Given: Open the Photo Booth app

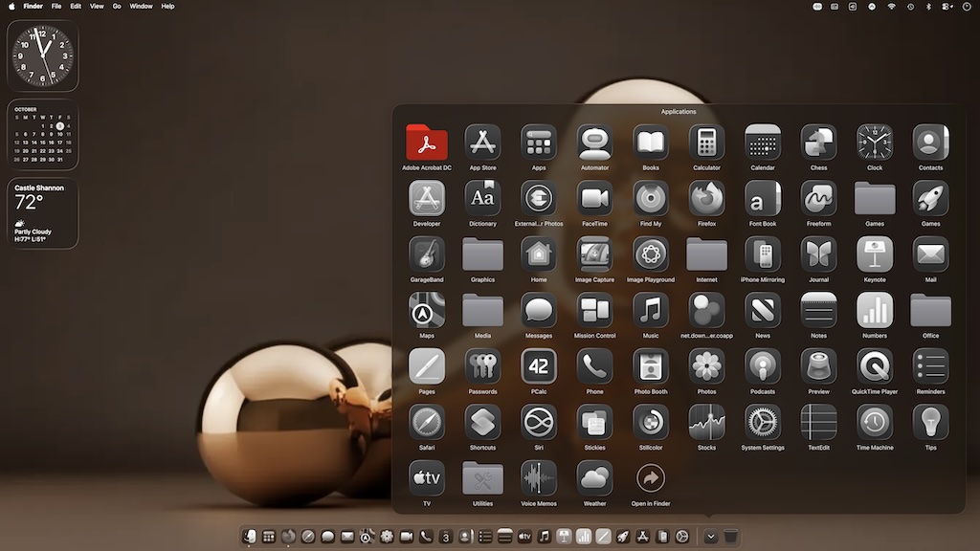Looking at the screenshot, I should pos(651,366).
